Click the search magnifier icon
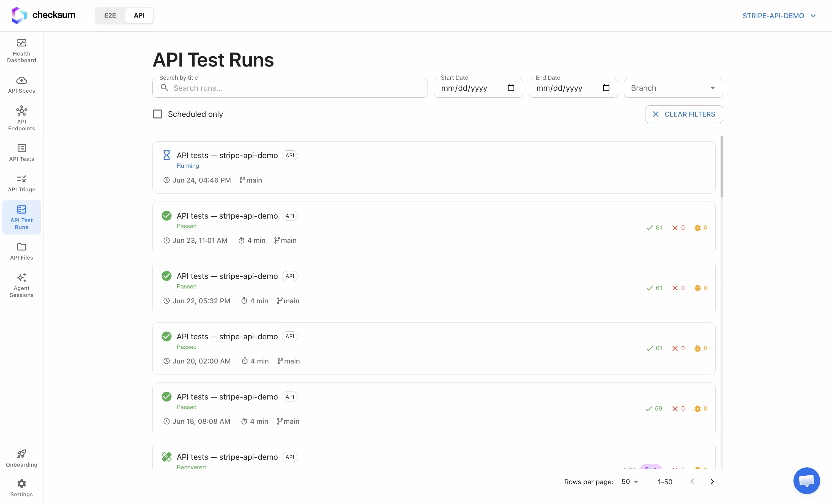The image size is (832, 504). pyautogui.click(x=165, y=88)
